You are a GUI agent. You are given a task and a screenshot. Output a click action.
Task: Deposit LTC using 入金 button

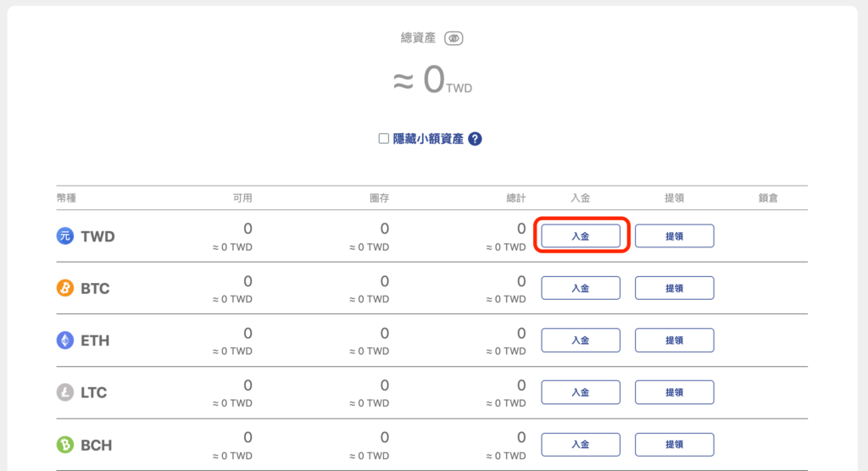581,392
